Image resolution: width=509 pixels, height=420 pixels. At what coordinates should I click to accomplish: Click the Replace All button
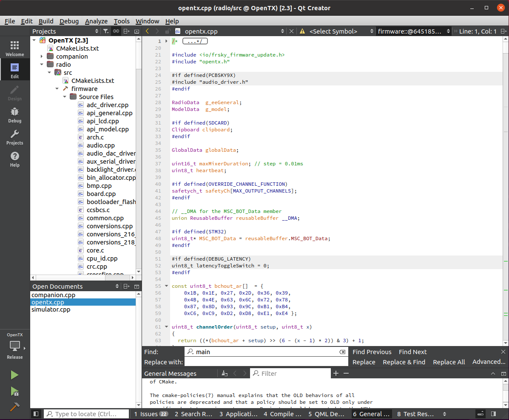click(x=449, y=362)
